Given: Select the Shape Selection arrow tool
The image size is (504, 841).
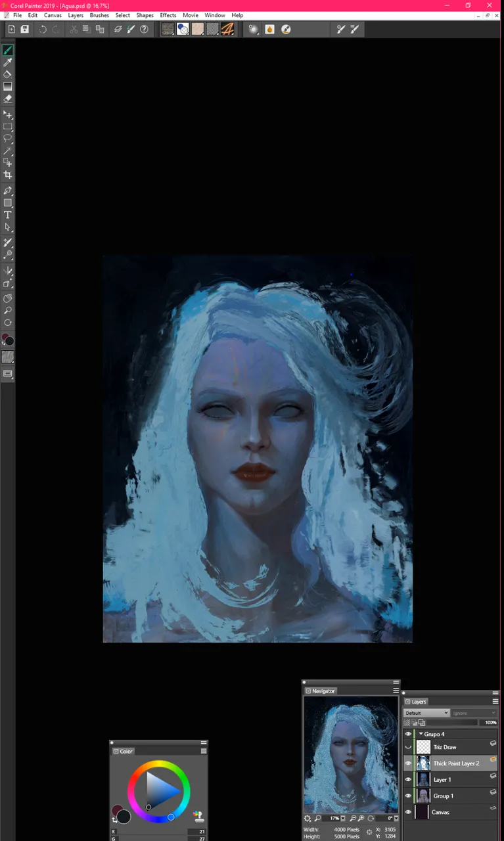Looking at the screenshot, I should click(8, 227).
